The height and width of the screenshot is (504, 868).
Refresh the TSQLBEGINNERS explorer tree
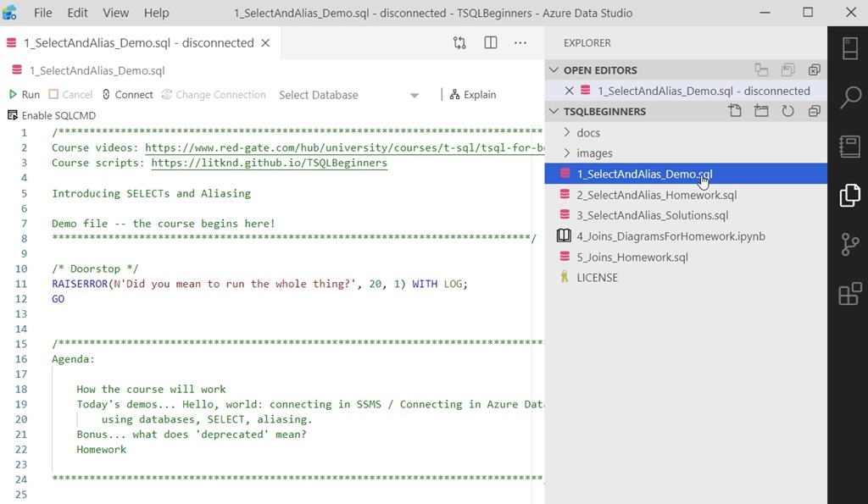coord(787,111)
